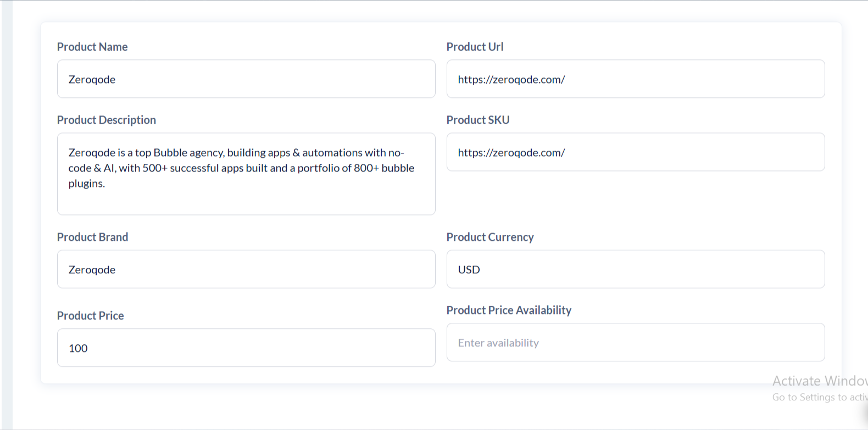The height and width of the screenshot is (430, 868).
Task: Click the "Product Price" label
Action: (91, 316)
